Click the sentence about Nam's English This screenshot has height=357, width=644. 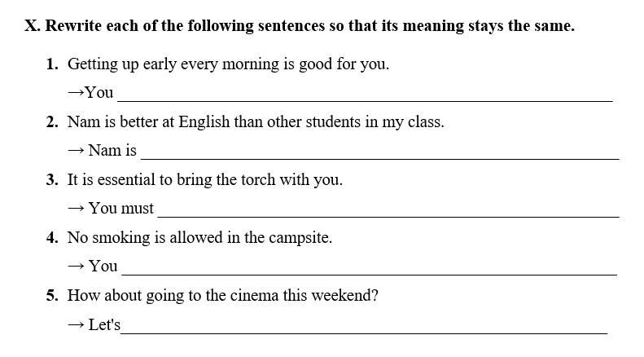(x=256, y=121)
